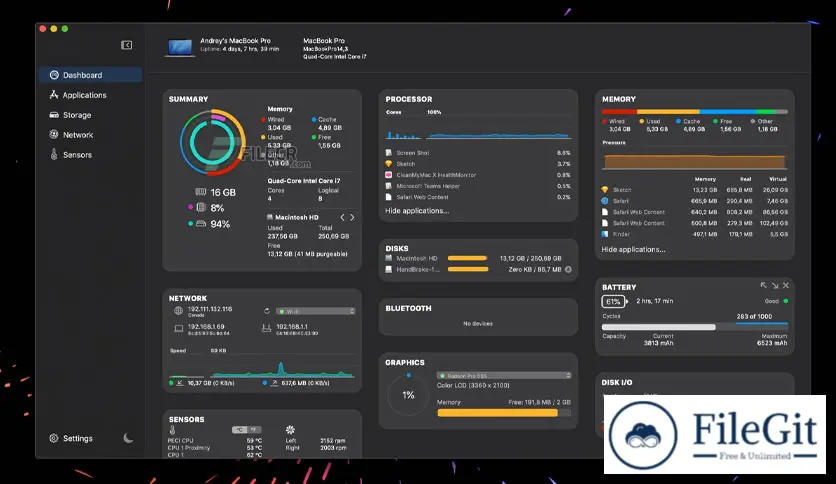Click the Summary memory ring chart
The height and width of the screenshot is (484, 836).
coord(213,142)
